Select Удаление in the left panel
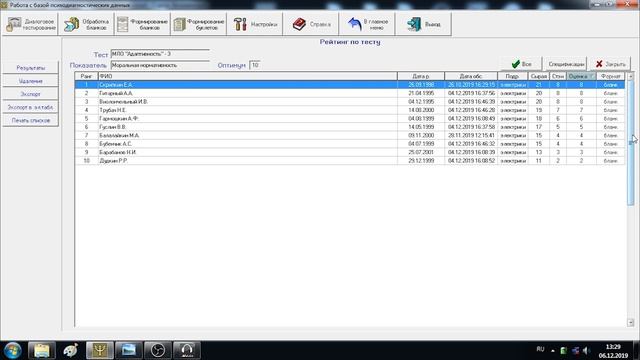 pos(31,81)
